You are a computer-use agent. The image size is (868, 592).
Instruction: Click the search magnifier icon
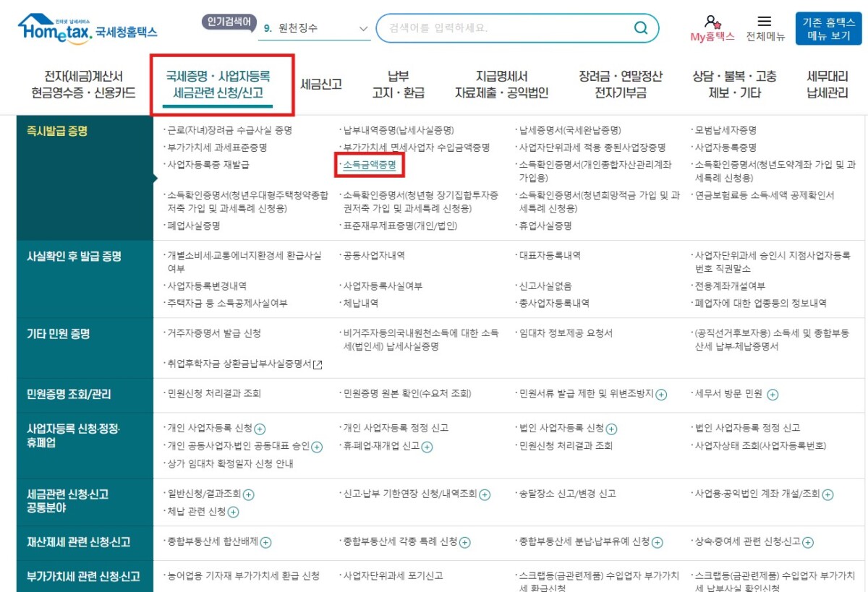point(641,28)
